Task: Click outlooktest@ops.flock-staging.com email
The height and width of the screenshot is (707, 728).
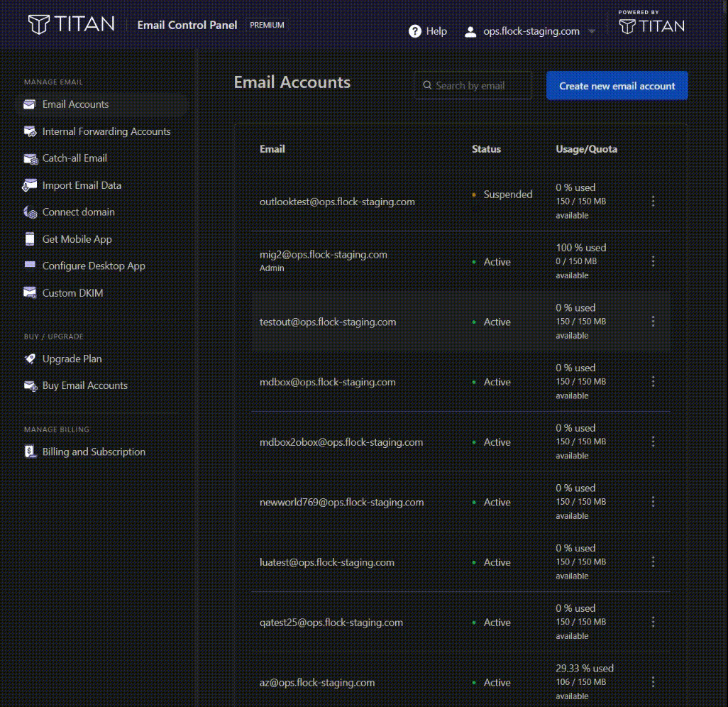Action: [337, 202]
